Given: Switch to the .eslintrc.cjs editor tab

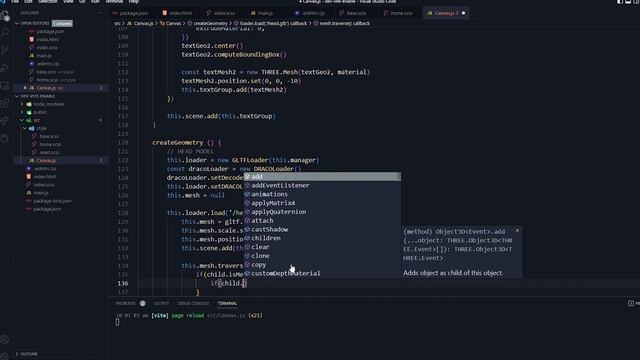Looking at the screenshot, I should pos(310,13).
